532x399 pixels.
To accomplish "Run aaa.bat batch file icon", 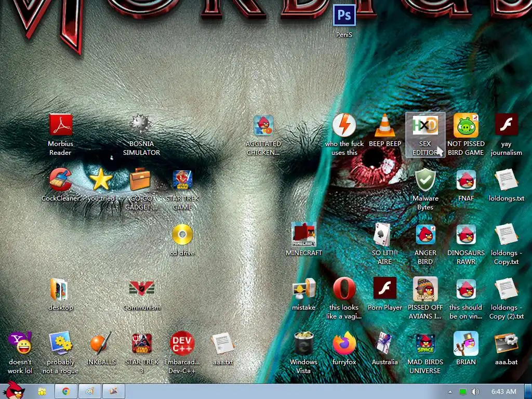I will (x=506, y=343).
